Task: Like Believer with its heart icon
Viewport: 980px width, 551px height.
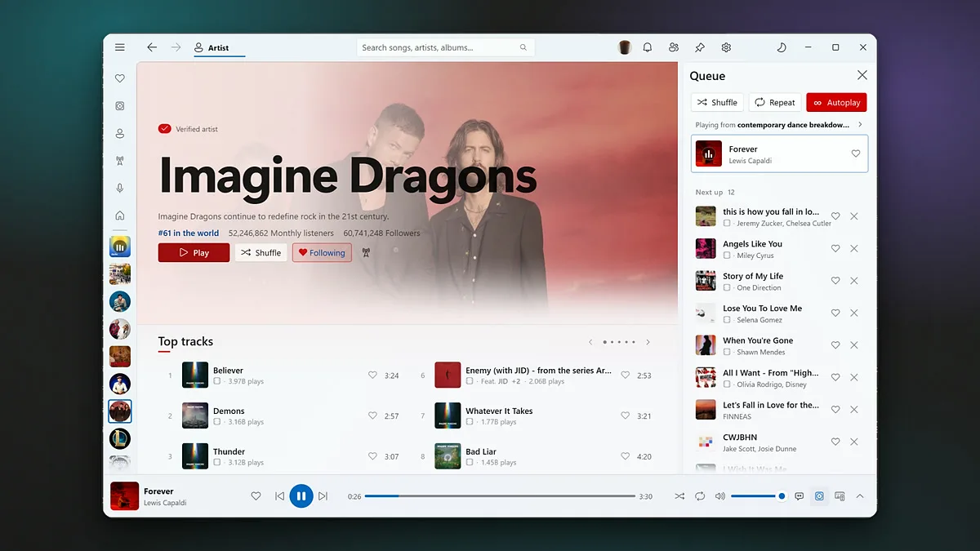Action: pyautogui.click(x=372, y=375)
